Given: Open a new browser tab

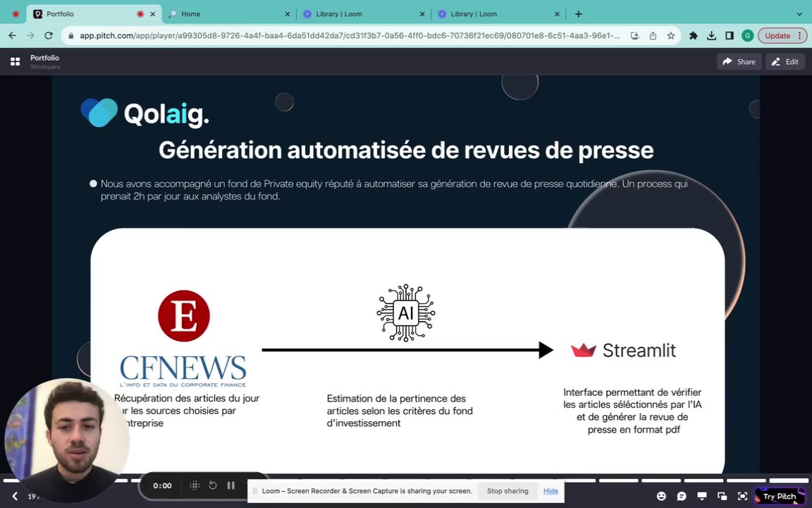Looking at the screenshot, I should (579, 14).
